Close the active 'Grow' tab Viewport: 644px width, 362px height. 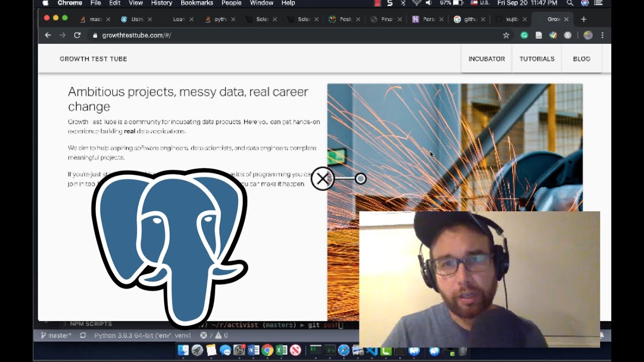(x=566, y=19)
